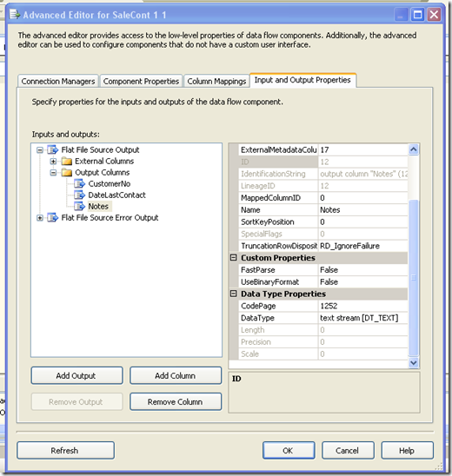
Task: Click the Add Column button
Action: [x=176, y=375]
